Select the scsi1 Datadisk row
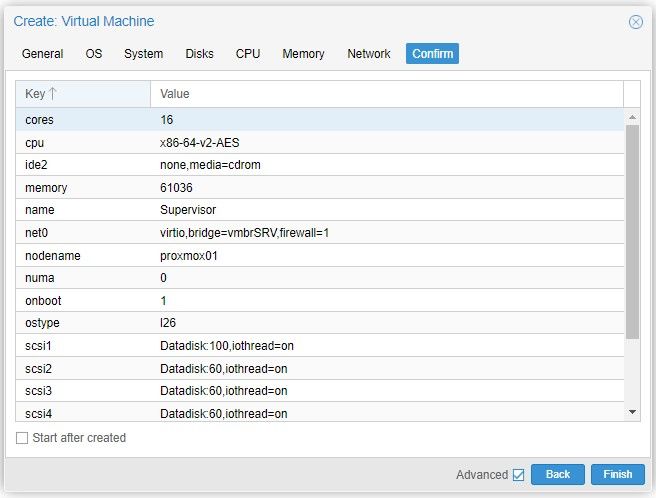The height and width of the screenshot is (498, 656). pyautogui.click(x=320, y=346)
